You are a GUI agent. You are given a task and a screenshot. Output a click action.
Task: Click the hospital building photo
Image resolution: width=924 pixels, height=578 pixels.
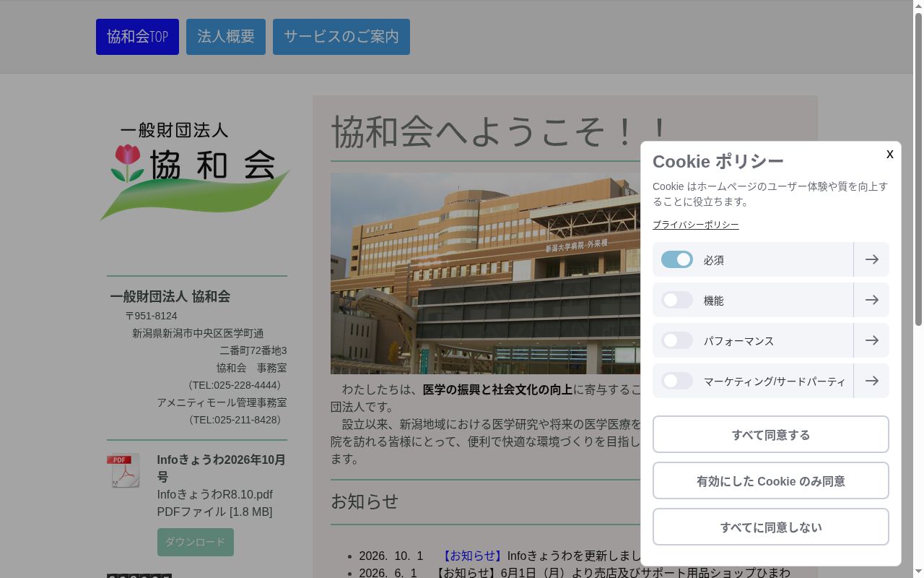point(485,273)
